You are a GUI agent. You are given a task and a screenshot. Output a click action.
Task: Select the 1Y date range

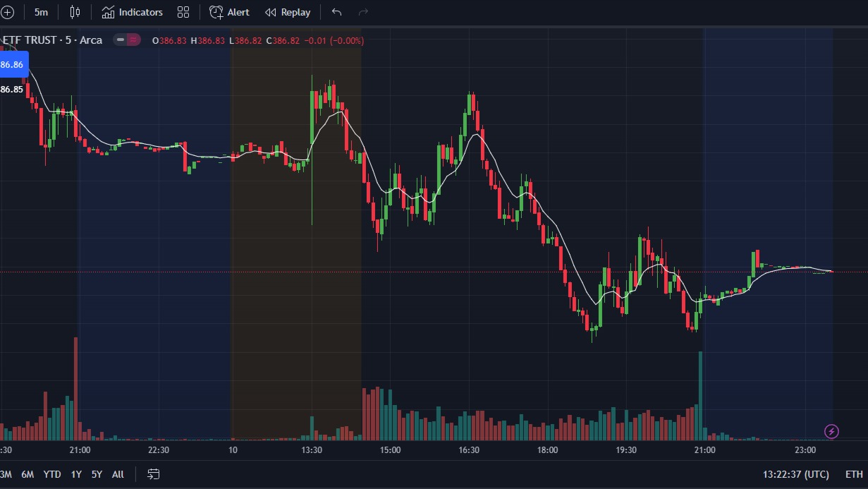point(76,474)
